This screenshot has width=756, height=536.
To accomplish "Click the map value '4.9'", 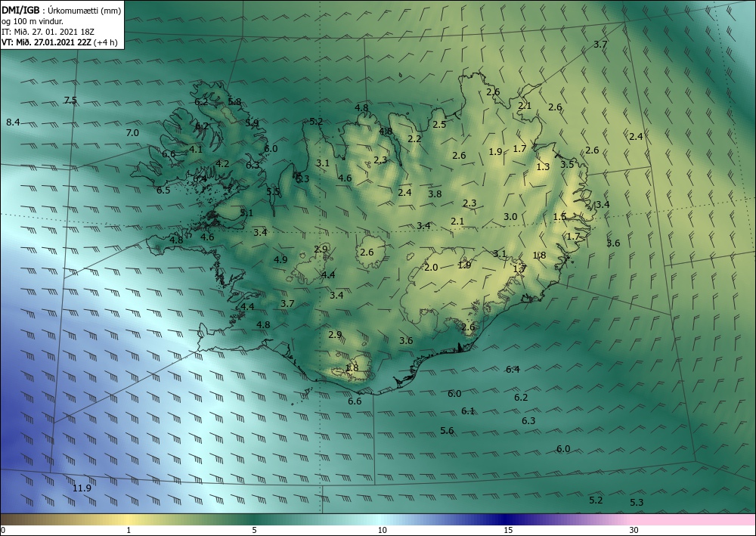I will click(x=280, y=260).
